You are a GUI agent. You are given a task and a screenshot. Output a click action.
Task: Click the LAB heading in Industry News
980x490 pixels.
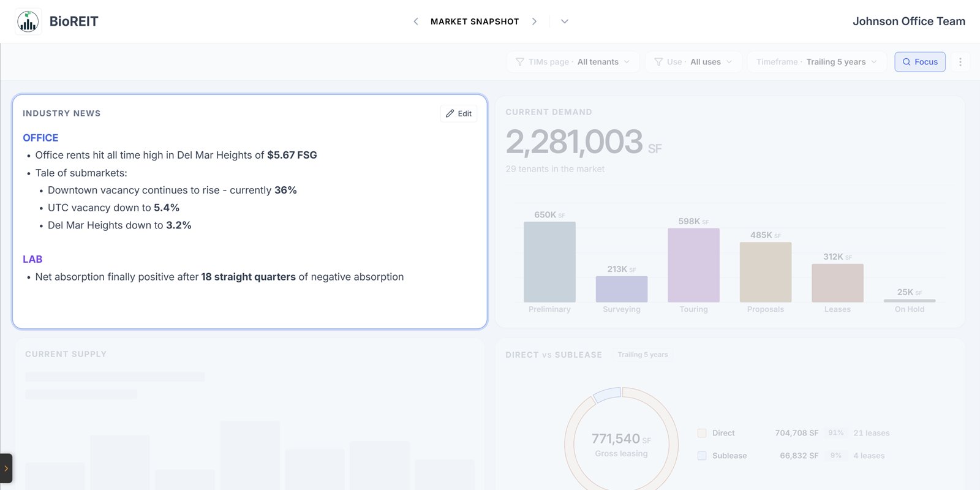(x=32, y=259)
